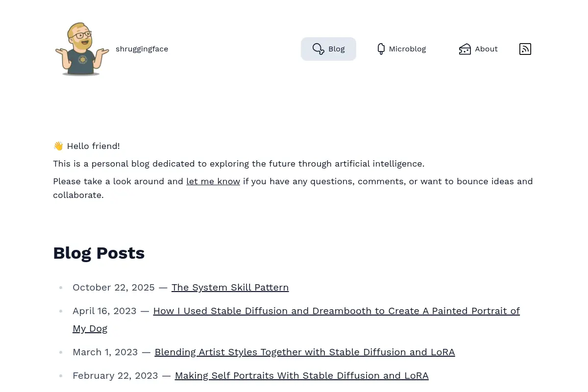588x392 pixels.
Task: Go to the Microblog text label
Action: [x=407, y=49]
